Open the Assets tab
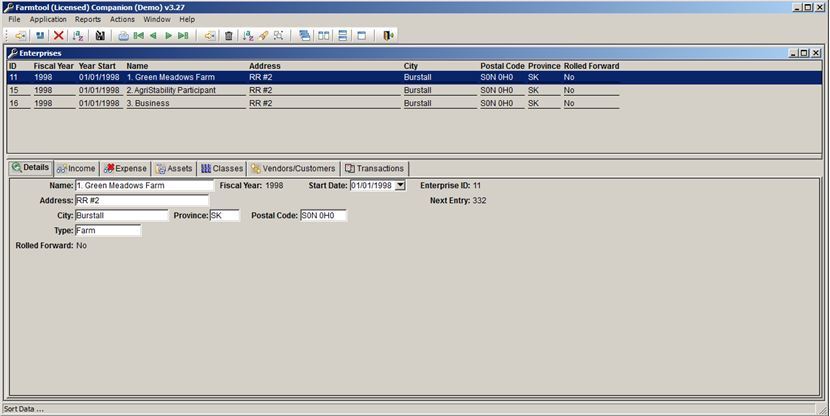This screenshot has width=830, height=416. (174, 168)
